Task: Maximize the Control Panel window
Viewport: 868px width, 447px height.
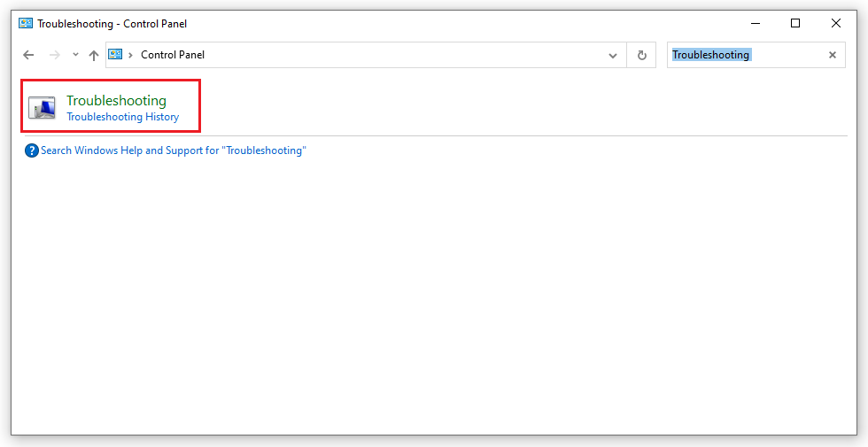Action: 795,23
